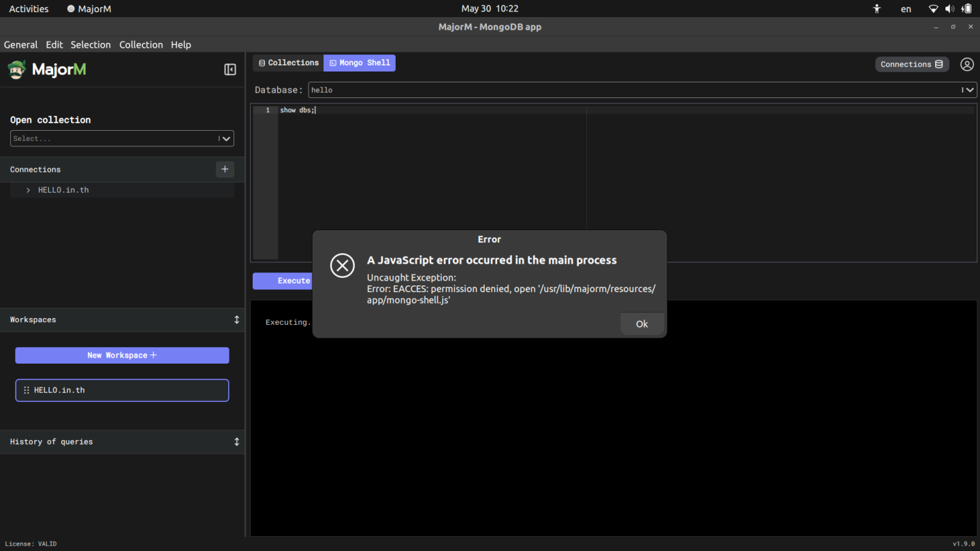Click the New Workspace button

(x=122, y=356)
